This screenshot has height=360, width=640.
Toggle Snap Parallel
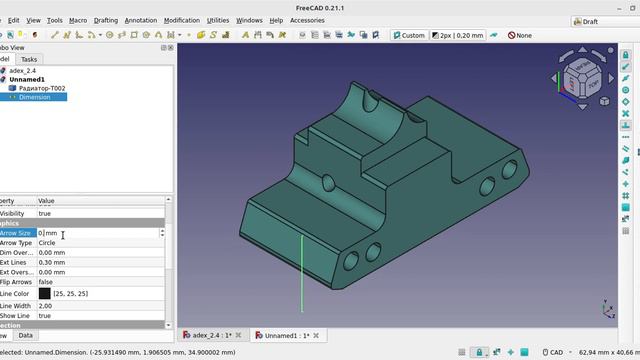click(x=625, y=149)
